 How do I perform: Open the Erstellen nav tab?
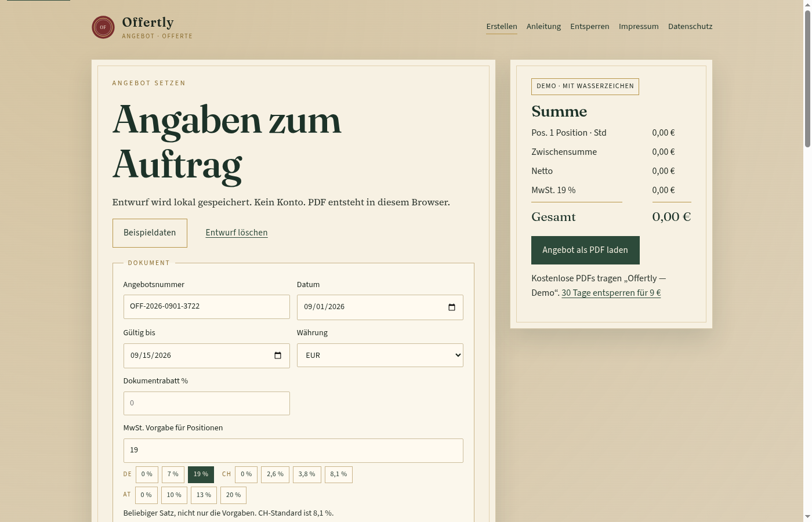pos(502,27)
